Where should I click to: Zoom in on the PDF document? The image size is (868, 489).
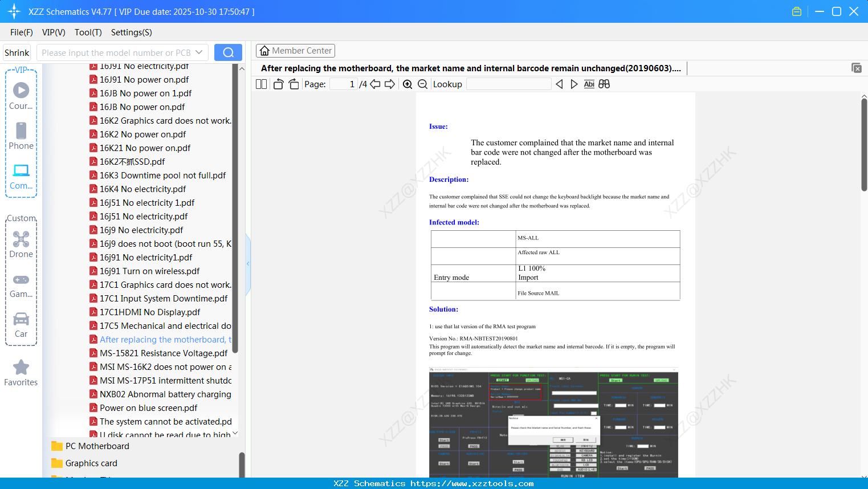[407, 84]
